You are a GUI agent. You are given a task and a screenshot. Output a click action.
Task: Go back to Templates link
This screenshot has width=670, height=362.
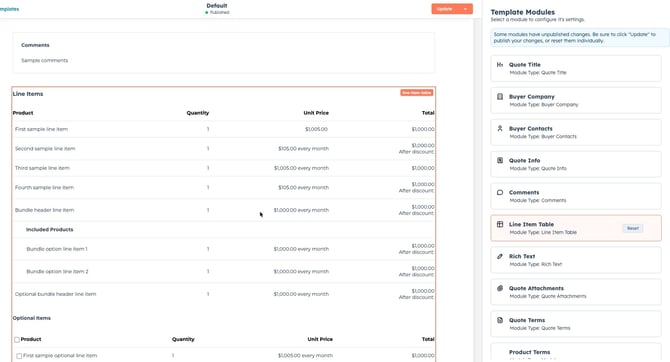pyautogui.click(x=9, y=9)
